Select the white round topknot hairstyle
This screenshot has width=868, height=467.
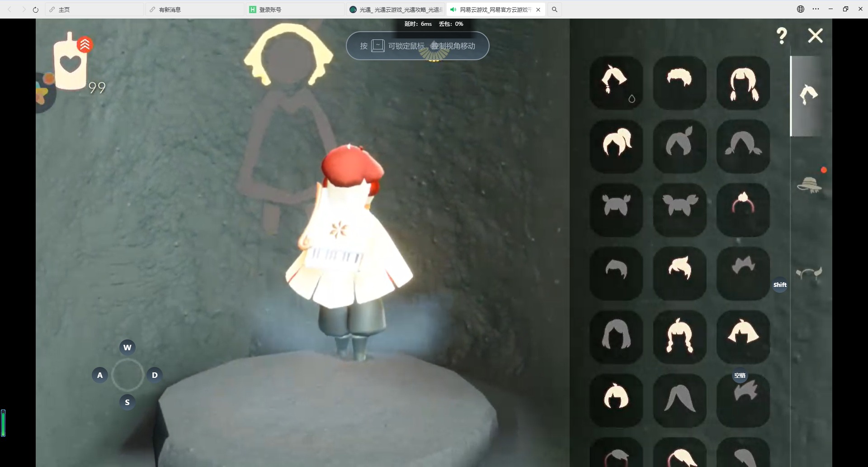616,400
